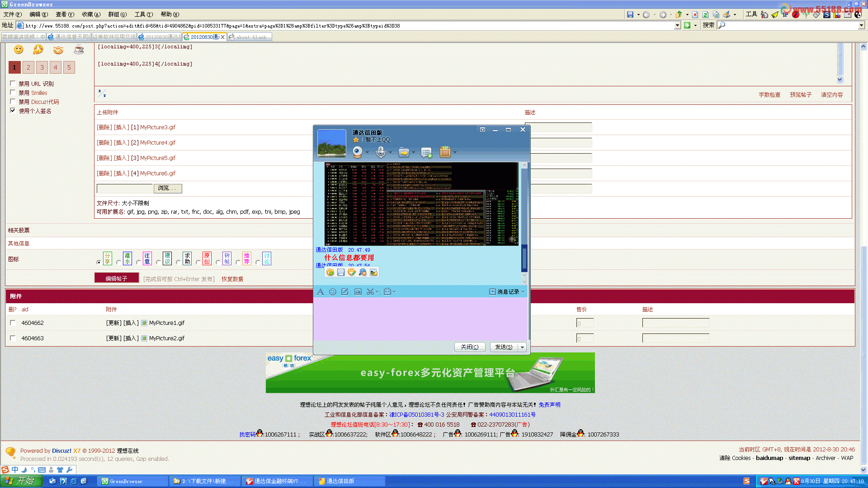Click the description field for MyPicture1.gif

click(675, 323)
